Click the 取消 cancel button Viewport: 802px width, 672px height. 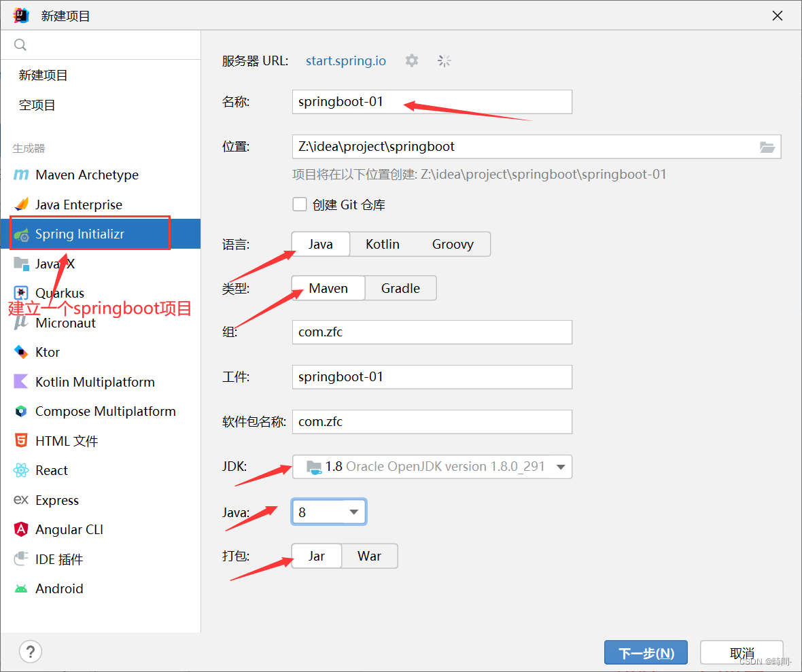pos(742,652)
